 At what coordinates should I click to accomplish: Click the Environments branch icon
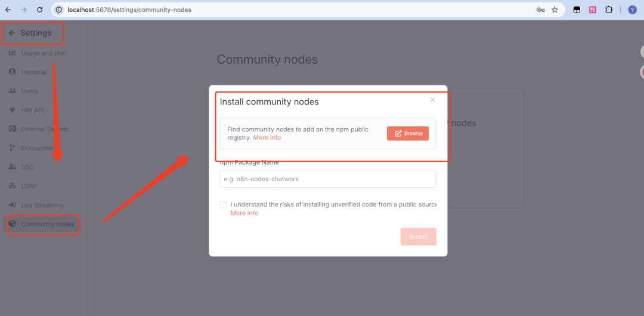[13, 148]
